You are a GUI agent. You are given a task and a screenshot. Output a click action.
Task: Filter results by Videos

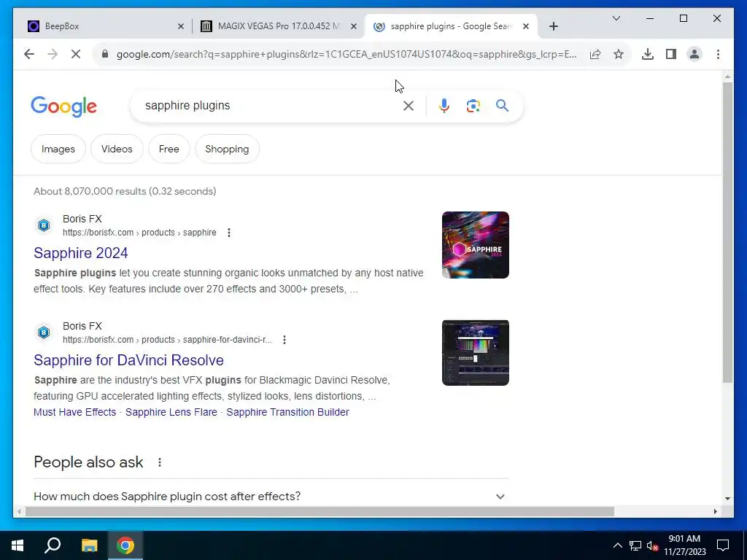point(117,149)
